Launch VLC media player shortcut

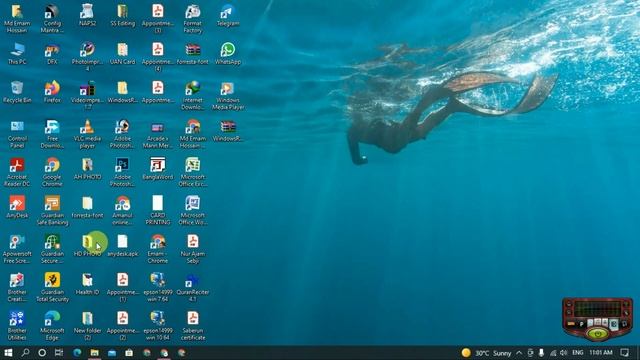click(87, 134)
